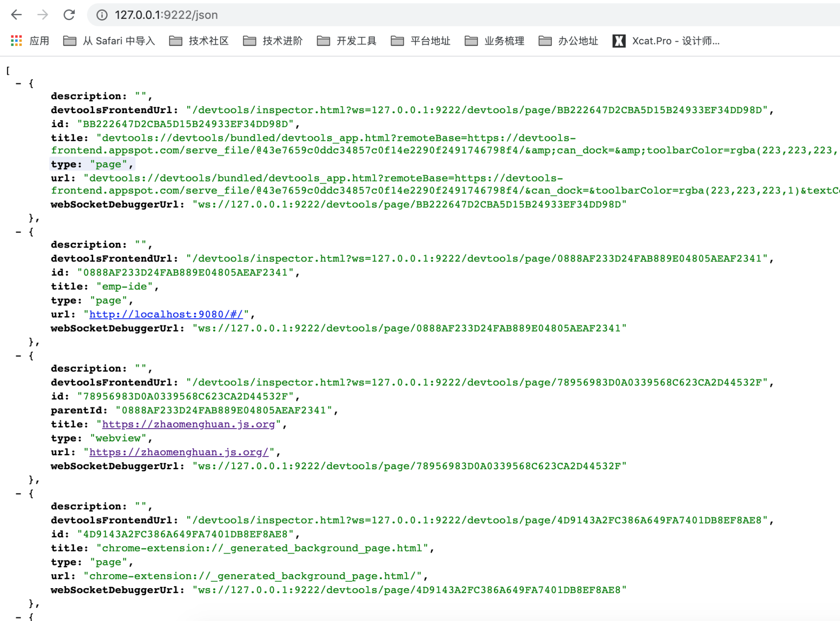Image resolution: width=840 pixels, height=621 pixels.
Task: Open Xcat.Pro bookmark icon
Action: (x=619, y=41)
